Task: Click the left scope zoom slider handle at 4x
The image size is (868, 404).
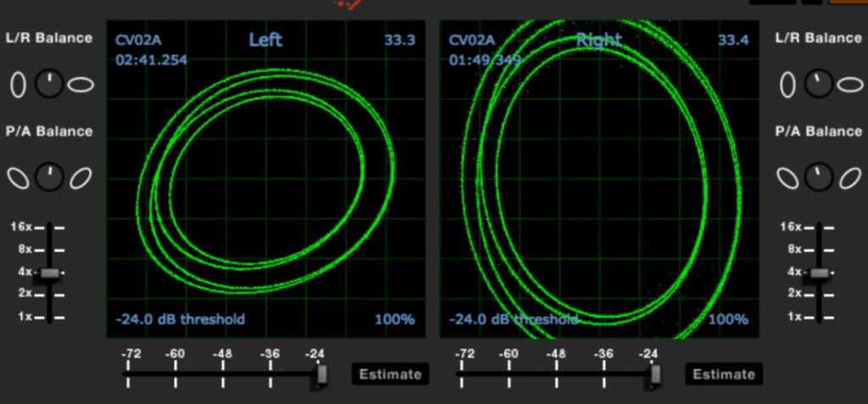Action: (50, 273)
